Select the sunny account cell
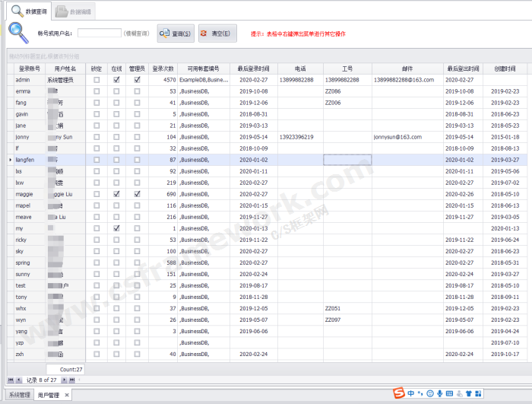This screenshot has width=532, height=404. coord(30,274)
